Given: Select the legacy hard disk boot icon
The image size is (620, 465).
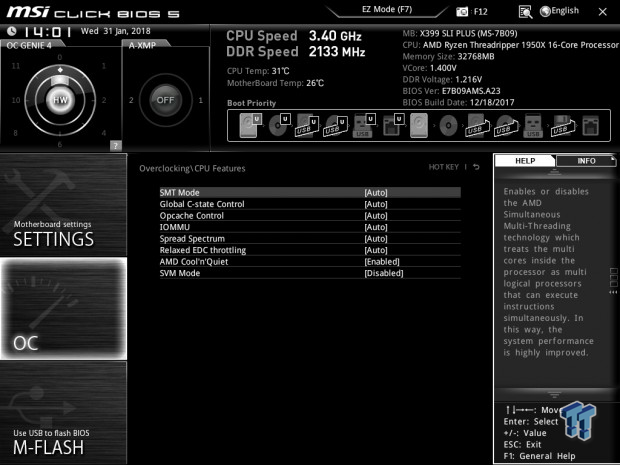Looking at the screenshot, I should 419,125.
